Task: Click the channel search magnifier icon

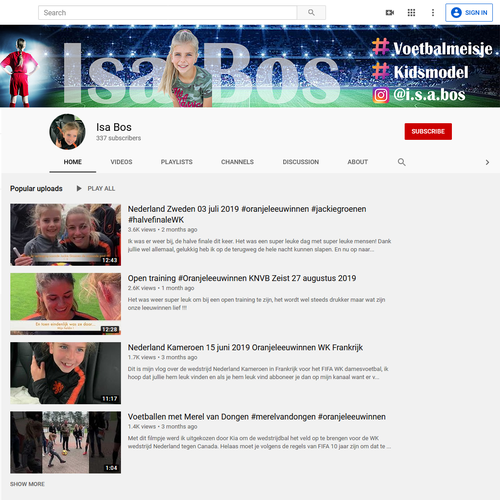Action: tap(402, 162)
